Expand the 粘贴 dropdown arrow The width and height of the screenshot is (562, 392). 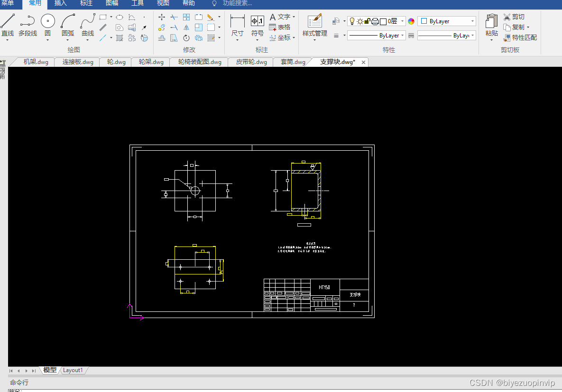[491, 40]
